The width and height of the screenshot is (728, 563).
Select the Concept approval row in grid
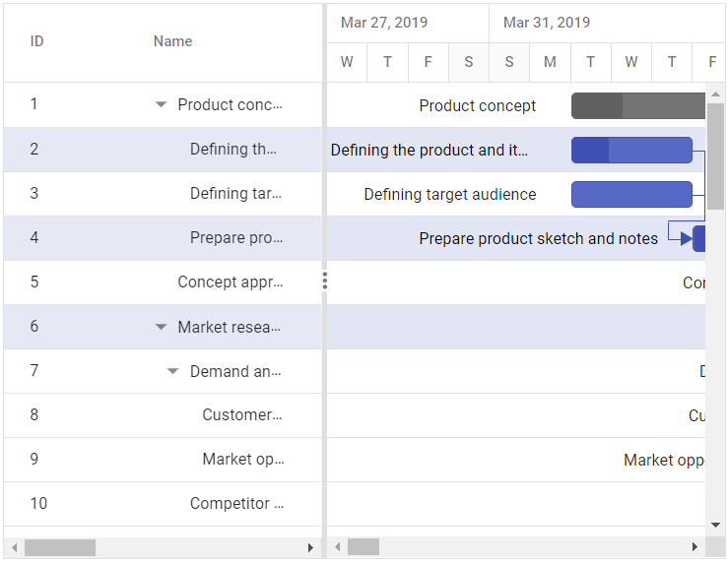163,282
